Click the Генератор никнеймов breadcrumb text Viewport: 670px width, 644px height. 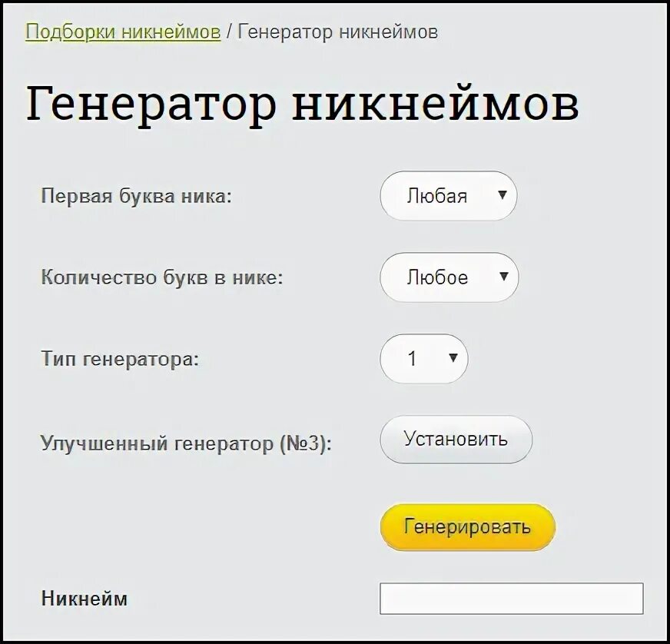pyautogui.click(x=337, y=32)
